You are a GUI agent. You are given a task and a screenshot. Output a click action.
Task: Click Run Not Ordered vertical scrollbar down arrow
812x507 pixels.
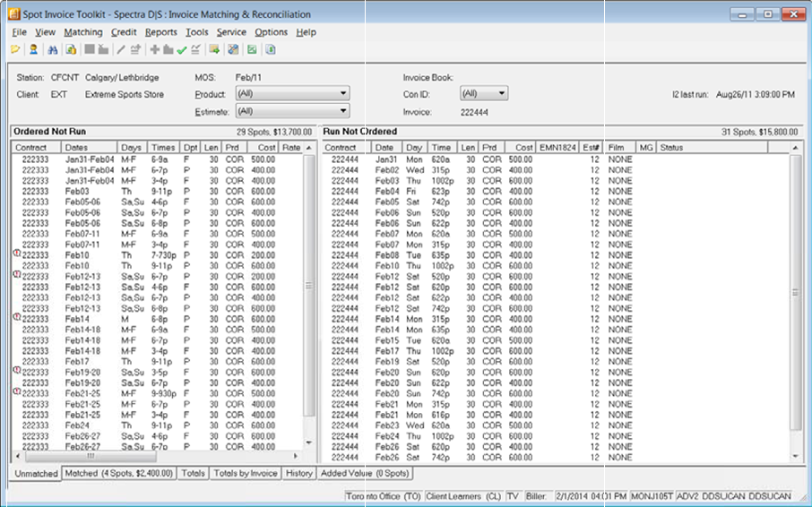pyautogui.click(x=796, y=456)
